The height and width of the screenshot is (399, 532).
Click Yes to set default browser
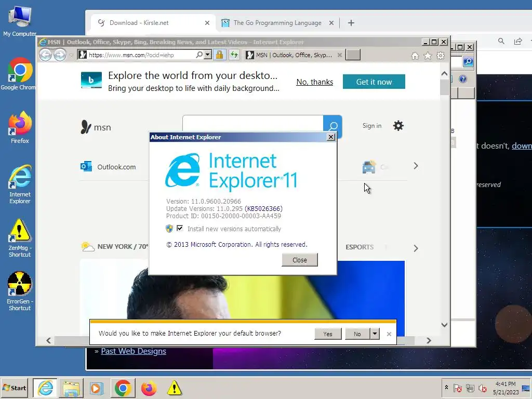click(x=328, y=334)
